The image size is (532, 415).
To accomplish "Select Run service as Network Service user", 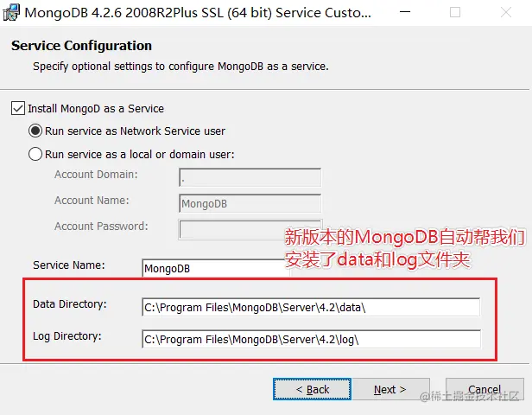I will [35, 131].
